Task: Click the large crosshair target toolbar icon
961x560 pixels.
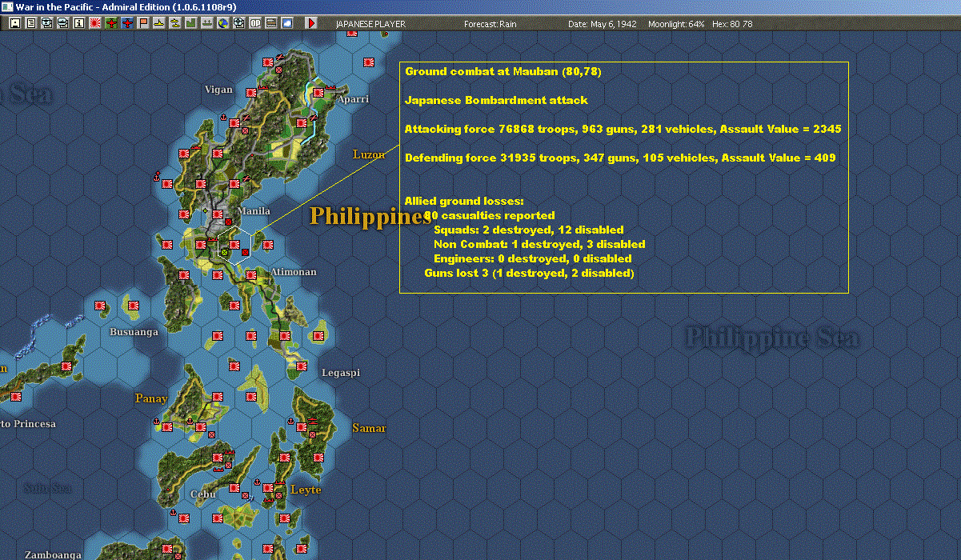Action: [x=238, y=23]
